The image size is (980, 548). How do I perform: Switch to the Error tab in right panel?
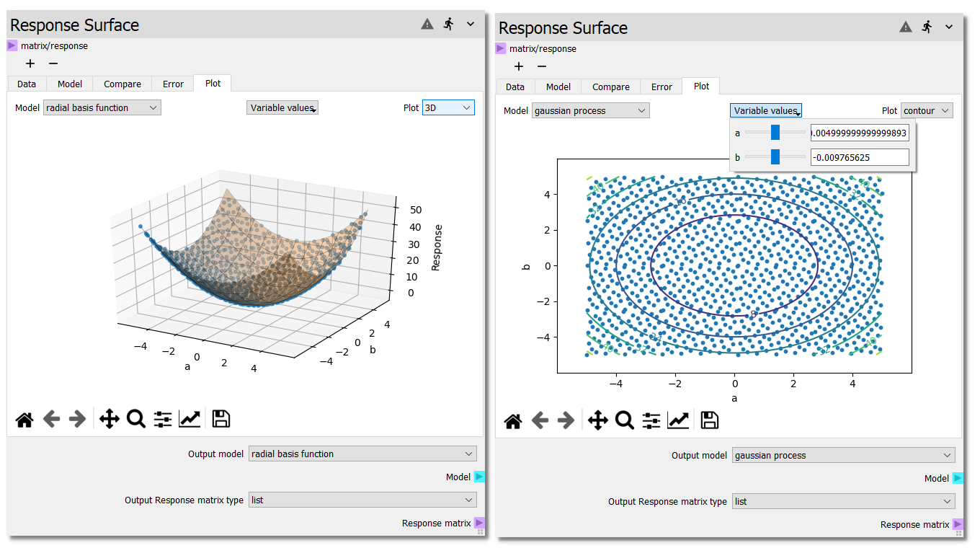(x=661, y=87)
